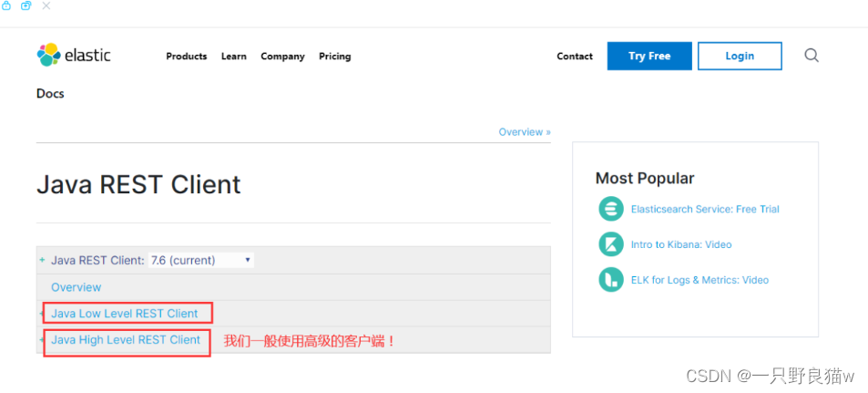Open the Products menu
Image resolution: width=868 pixels, height=393 pixels.
(x=187, y=56)
